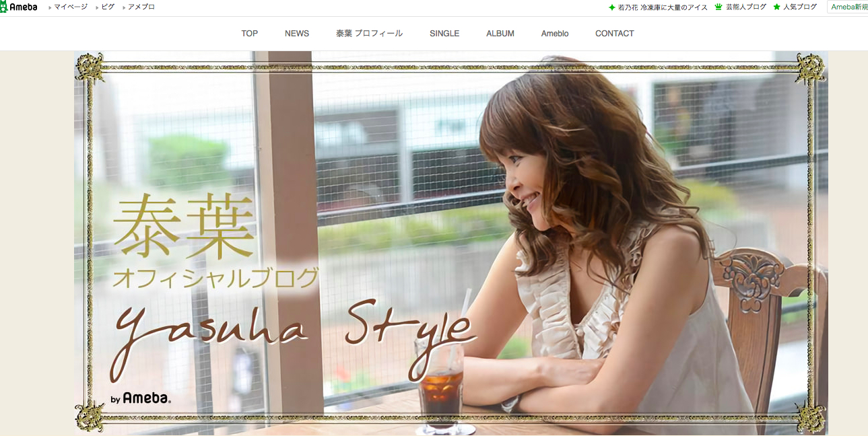Open the TOP tab
This screenshot has height=442, width=868.
(249, 33)
